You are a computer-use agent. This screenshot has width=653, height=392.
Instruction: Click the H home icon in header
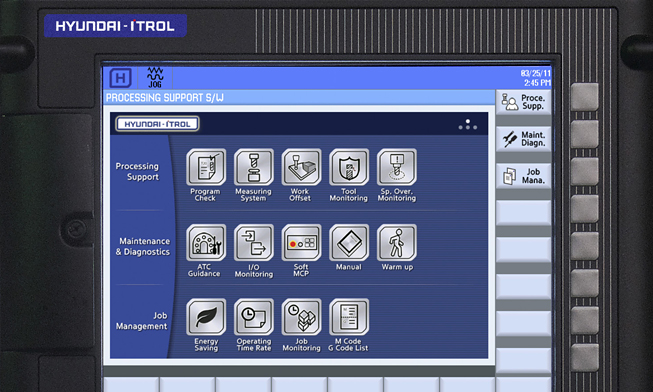120,78
